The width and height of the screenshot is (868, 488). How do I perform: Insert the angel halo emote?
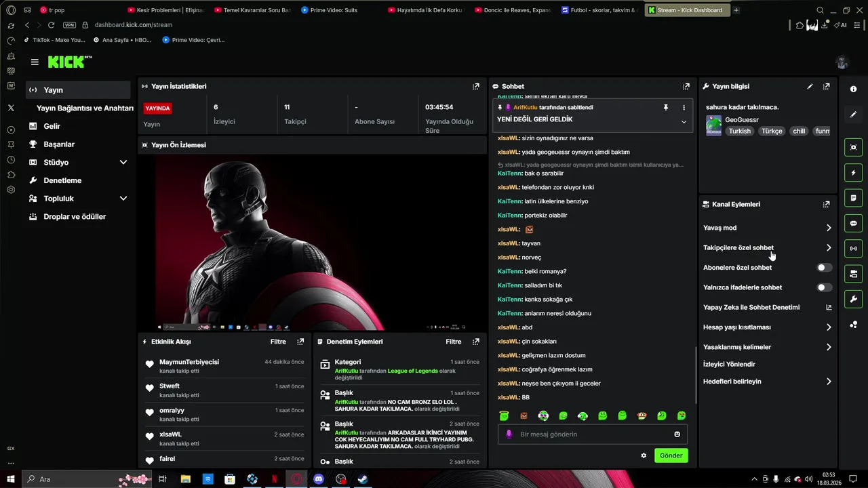point(504,415)
